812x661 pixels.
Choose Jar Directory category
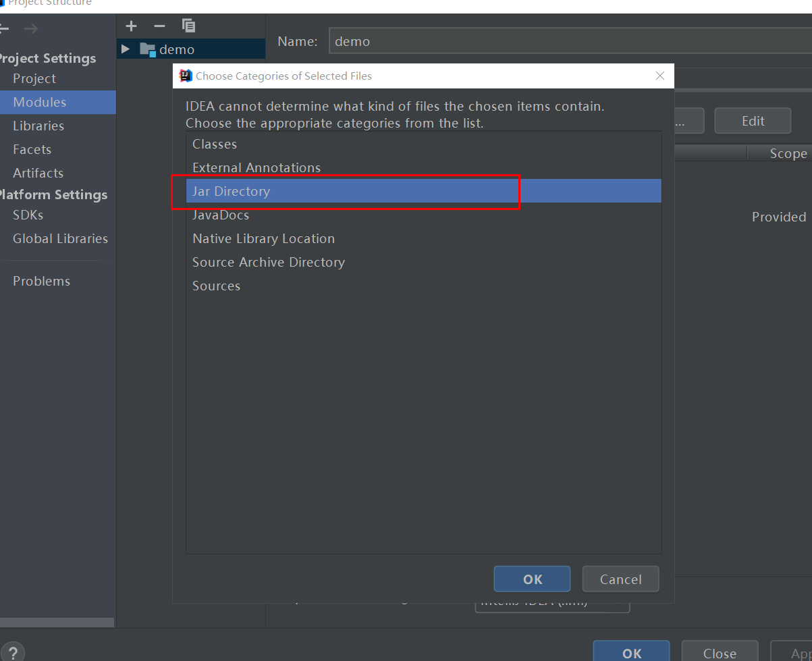click(x=423, y=191)
